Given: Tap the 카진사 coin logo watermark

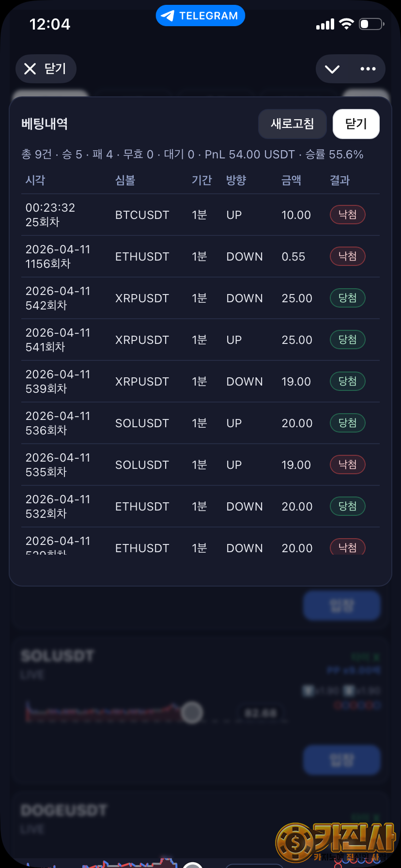Looking at the screenshot, I should (295, 842).
